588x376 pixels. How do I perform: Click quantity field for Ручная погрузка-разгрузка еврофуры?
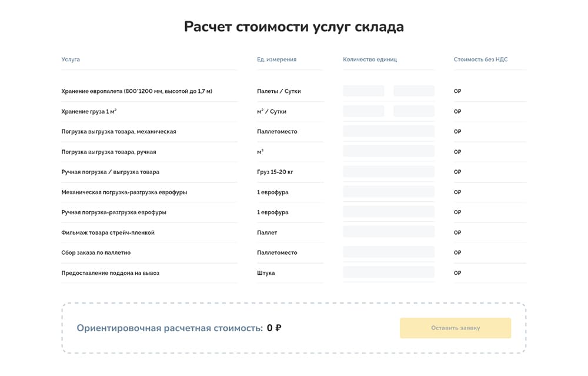[x=389, y=212]
